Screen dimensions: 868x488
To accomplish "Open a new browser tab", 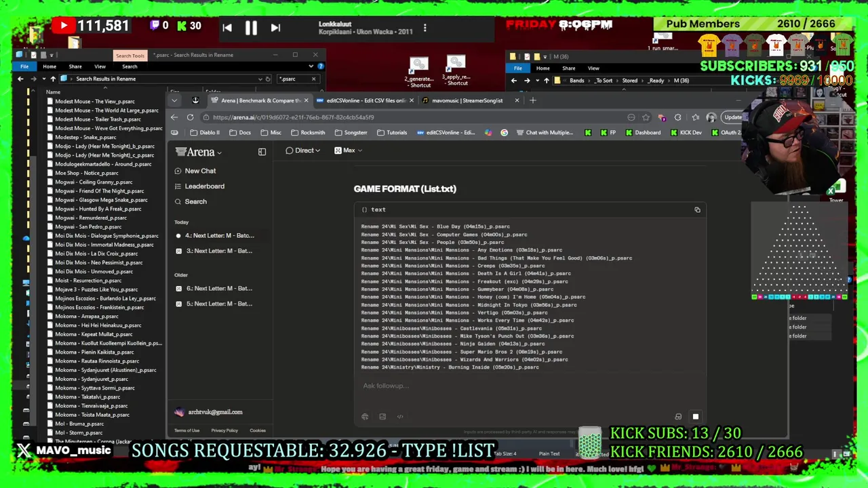I will click(x=533, y=100).
